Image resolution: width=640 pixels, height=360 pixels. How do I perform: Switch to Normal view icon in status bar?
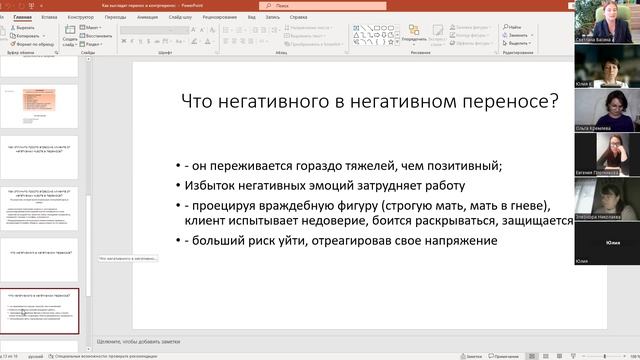532,356
